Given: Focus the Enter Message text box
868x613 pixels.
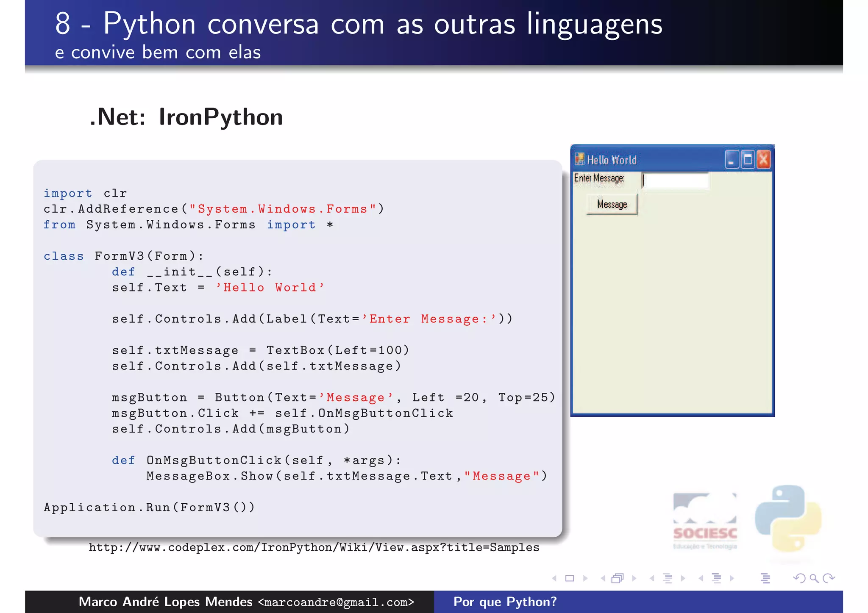Looking at the screenshot, I should coord(676,181).
